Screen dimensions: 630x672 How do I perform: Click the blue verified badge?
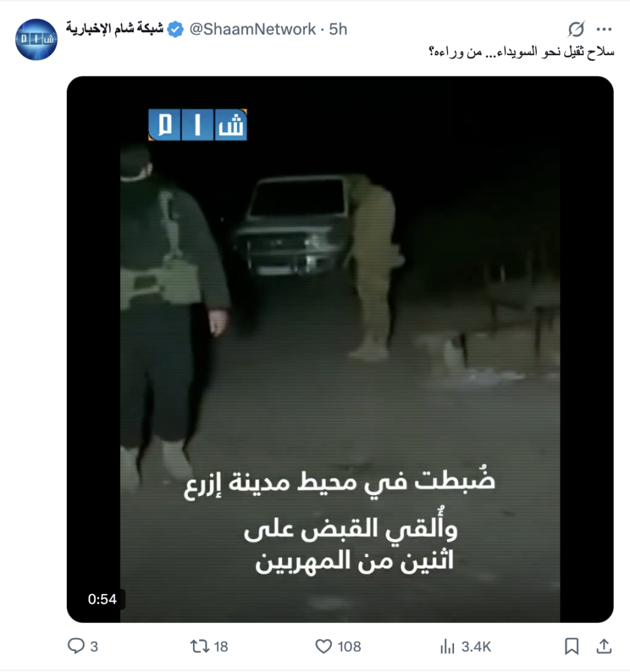(x=175, y=29)
